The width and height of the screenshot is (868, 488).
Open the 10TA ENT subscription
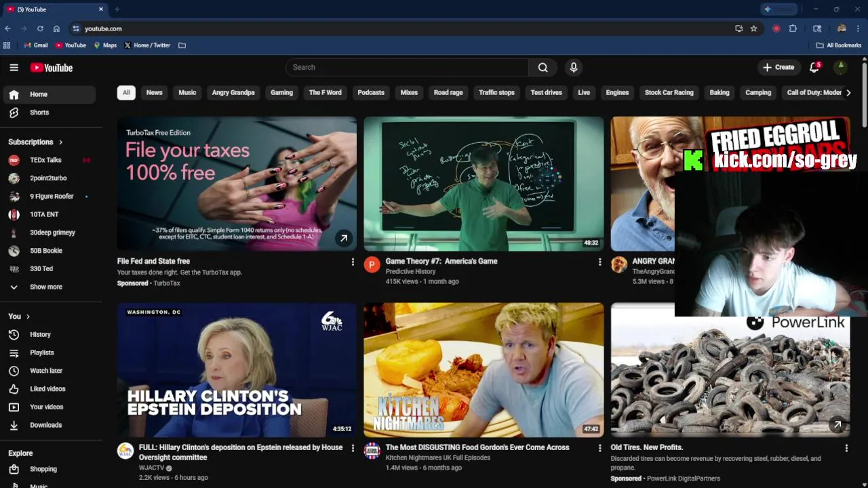tap(50, 214)
